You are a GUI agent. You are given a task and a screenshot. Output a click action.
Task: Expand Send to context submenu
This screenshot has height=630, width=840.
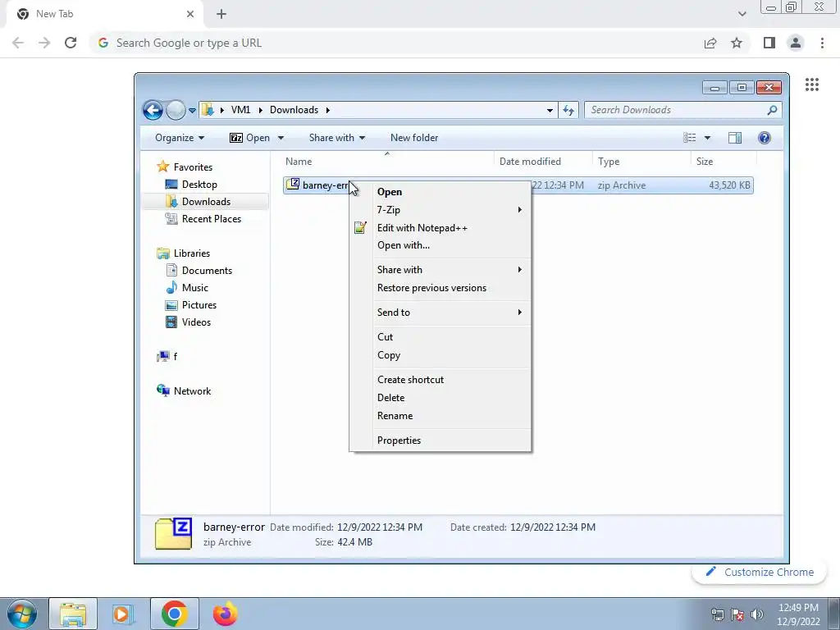440,313
